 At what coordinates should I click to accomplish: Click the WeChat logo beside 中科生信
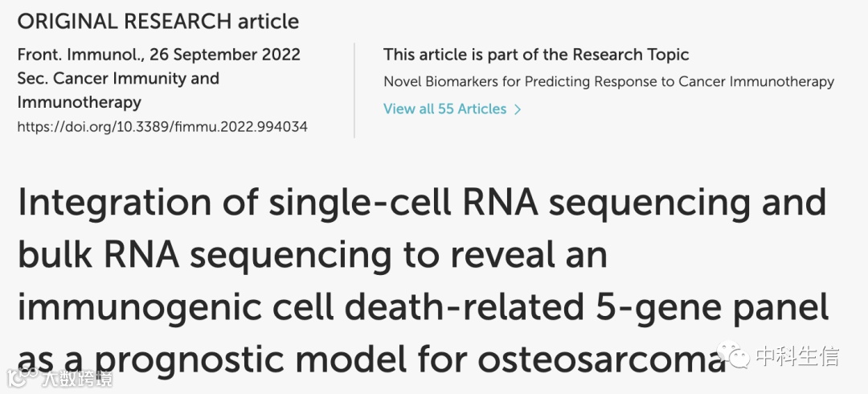point(736,356)
